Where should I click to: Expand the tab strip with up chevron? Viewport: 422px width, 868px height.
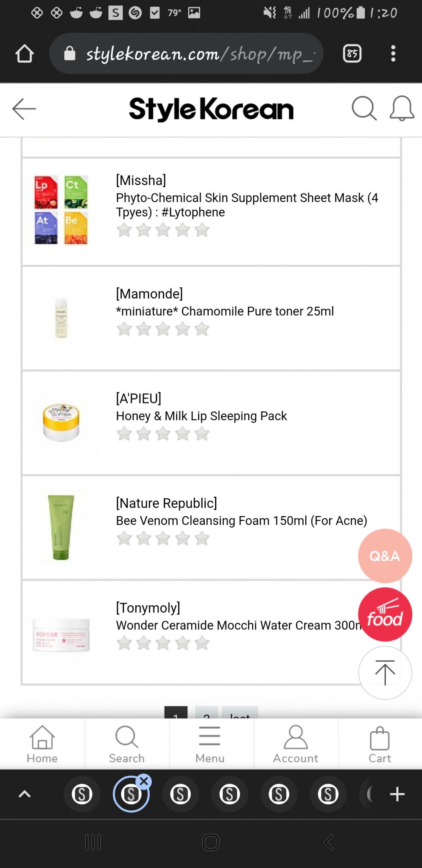coord(25,794)
